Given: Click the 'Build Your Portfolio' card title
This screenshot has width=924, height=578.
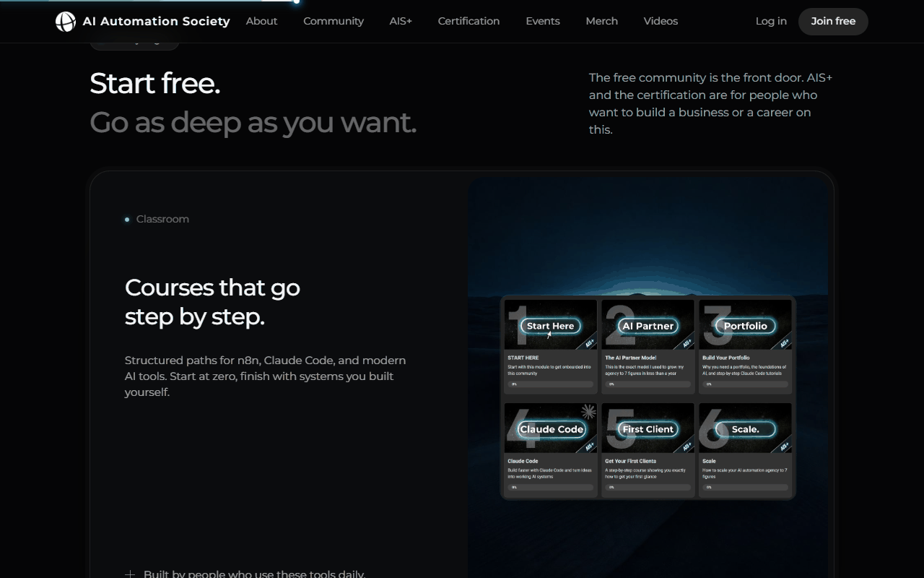Looking at the screenshot, I should pos(726,358).
